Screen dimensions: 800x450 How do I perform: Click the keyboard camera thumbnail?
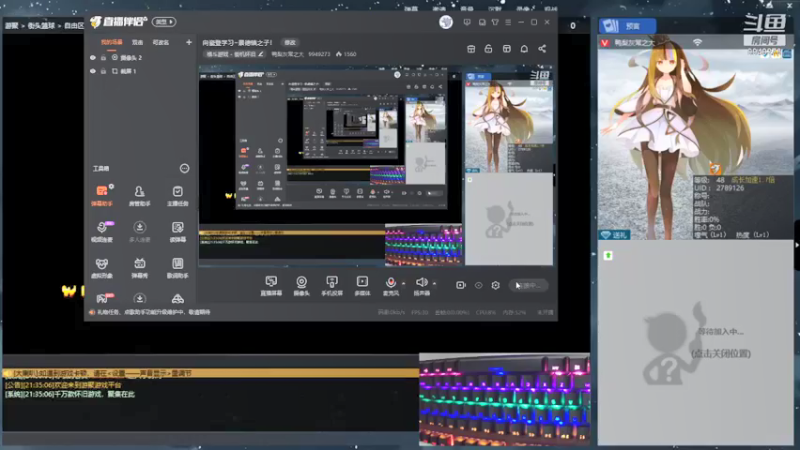(504, 399)
